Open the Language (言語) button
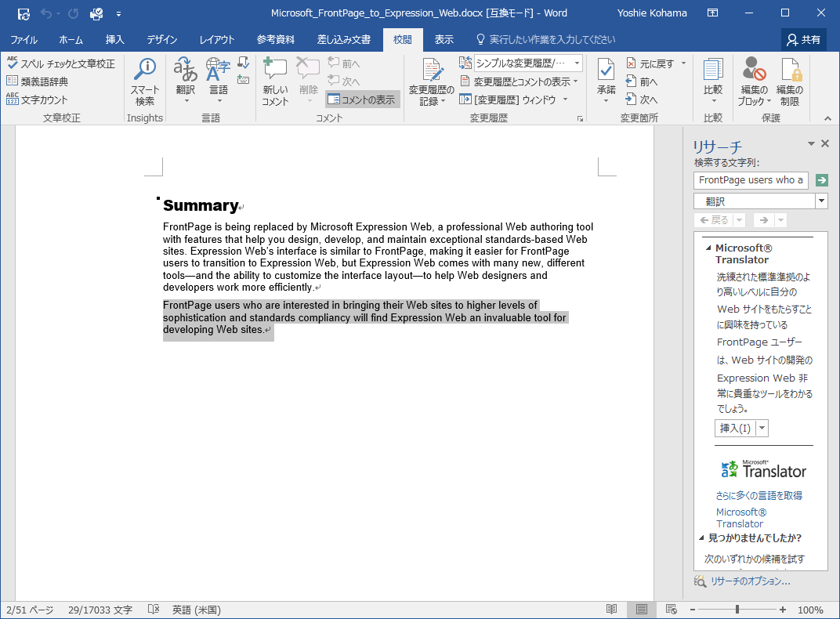Image resolution: width=840 pixels, height=619 pixels. (x=219, y=81)
